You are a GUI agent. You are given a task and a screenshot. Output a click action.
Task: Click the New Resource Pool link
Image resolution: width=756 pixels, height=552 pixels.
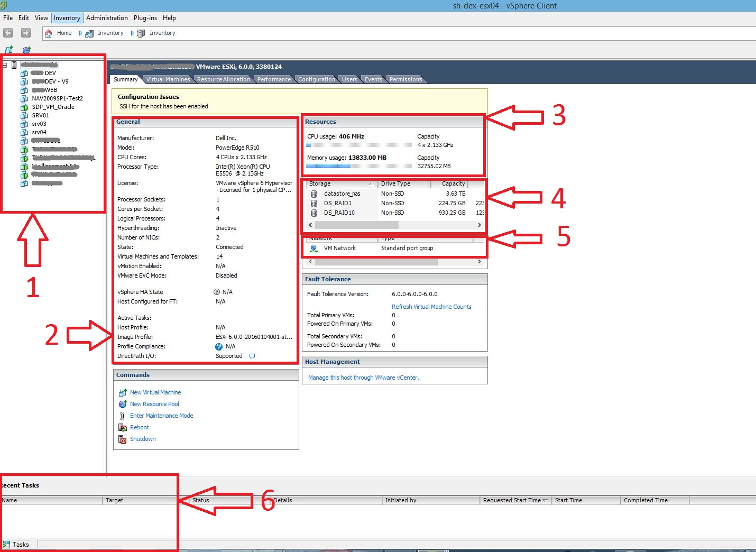pyautogui.click(x=154, y=404)
